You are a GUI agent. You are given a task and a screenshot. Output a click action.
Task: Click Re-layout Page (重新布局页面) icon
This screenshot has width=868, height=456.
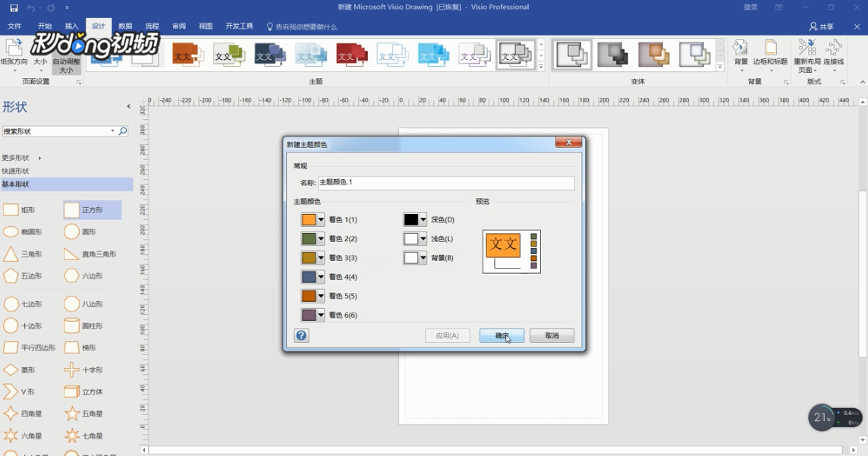807,55
